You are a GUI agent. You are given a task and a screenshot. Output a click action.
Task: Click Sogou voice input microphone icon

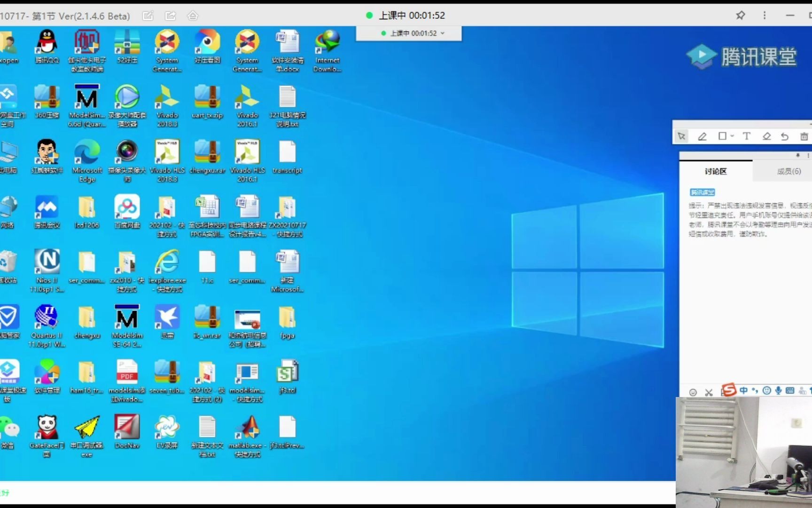coord(779,390)
